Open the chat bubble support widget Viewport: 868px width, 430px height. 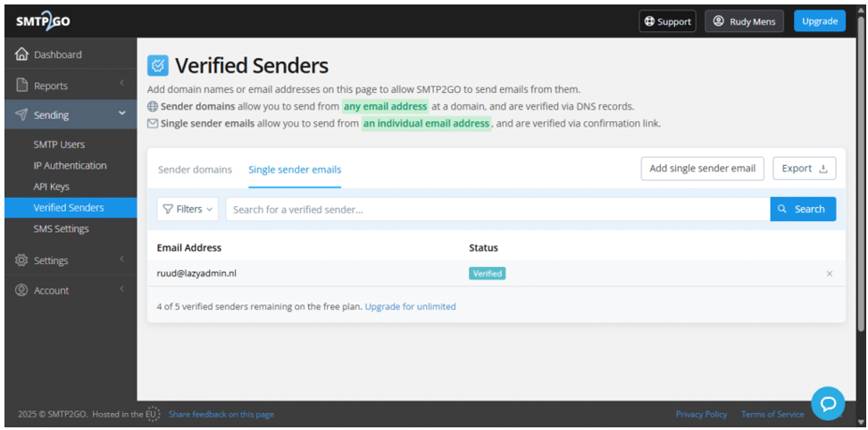[828, 403]
